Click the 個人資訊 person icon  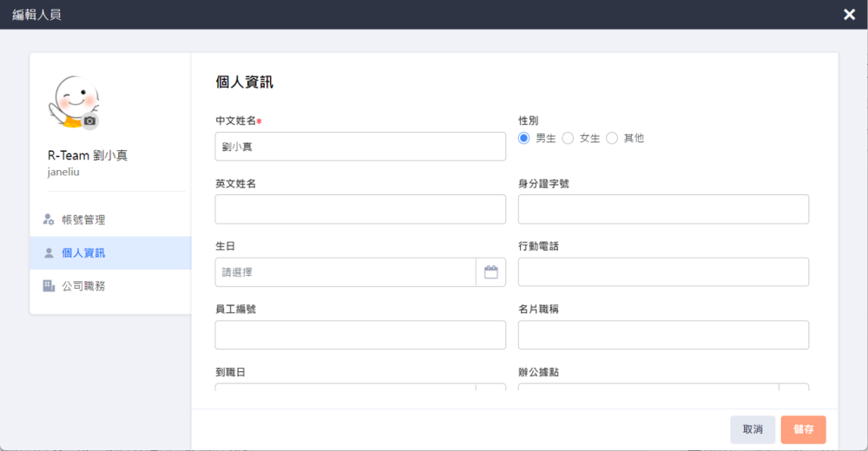[x=49, y=253]
